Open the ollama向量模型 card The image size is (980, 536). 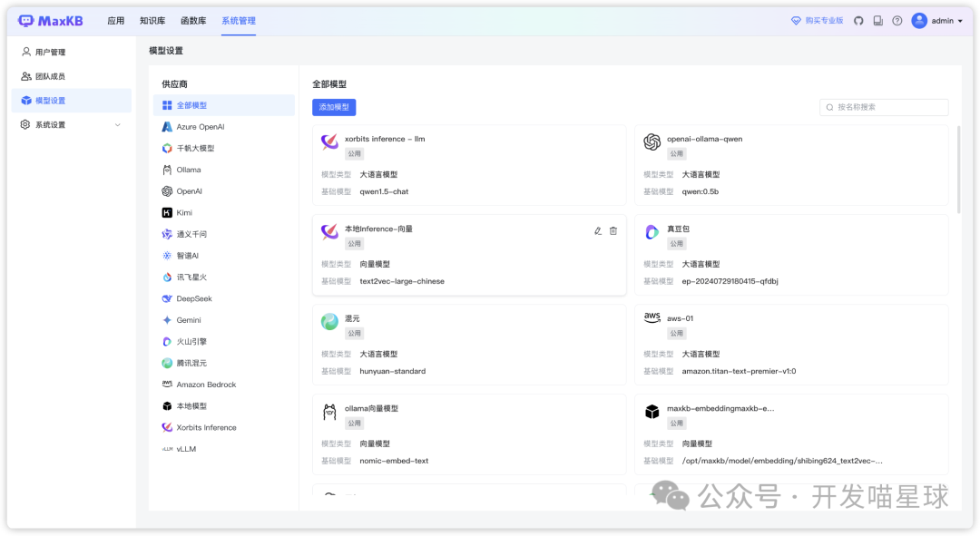coord(469,434)
